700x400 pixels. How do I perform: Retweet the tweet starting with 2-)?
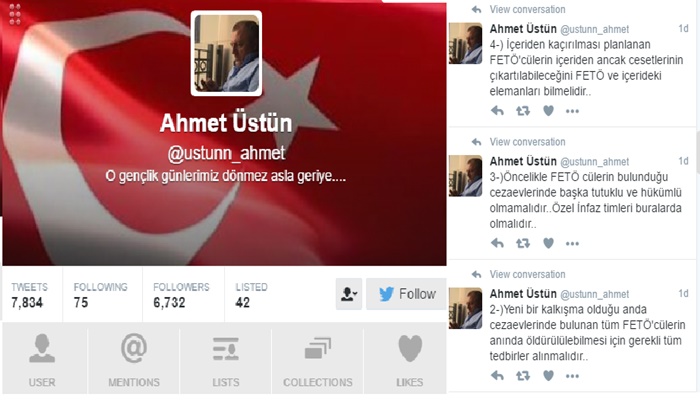click(523, 376)
